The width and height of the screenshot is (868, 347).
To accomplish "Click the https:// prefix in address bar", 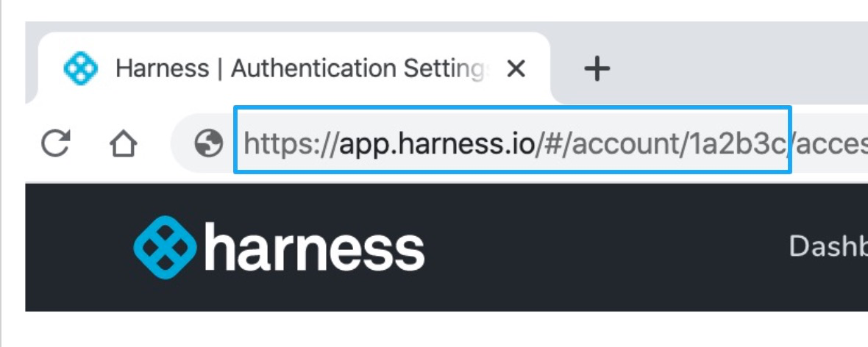I will [290, 144].
